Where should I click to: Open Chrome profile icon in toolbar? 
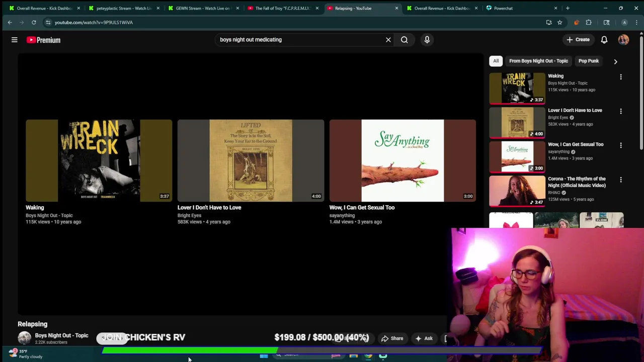click(624, 22)
